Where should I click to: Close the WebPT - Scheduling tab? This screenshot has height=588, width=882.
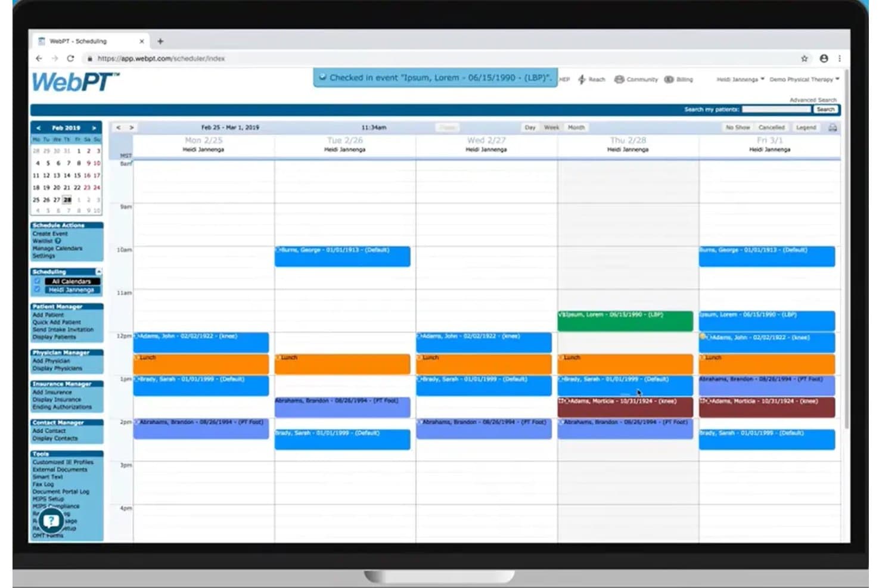142,41
